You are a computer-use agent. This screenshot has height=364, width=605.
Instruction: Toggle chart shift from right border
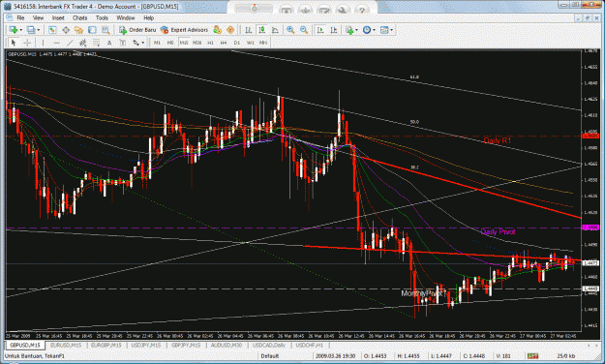point(334,30)
